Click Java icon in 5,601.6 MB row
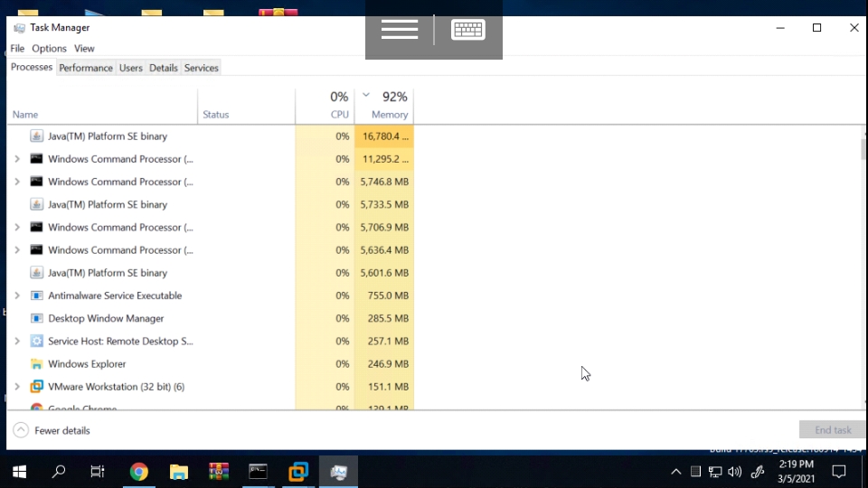 coord(36,273)
